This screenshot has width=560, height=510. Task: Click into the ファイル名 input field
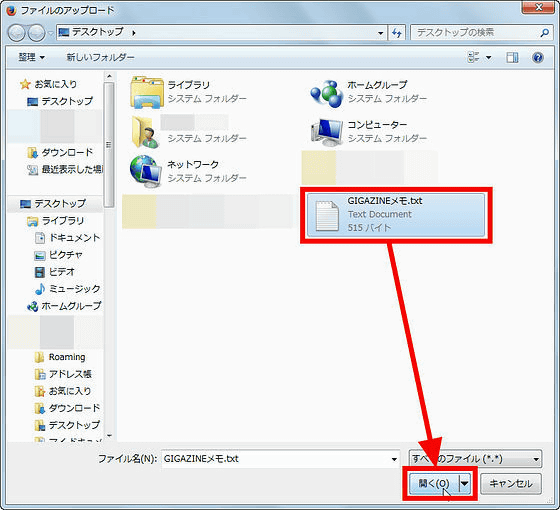(x=275, y=459)
